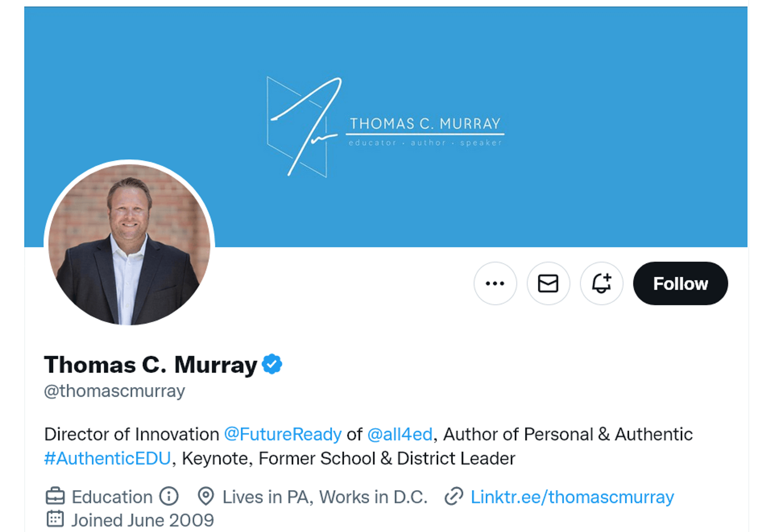Follow Thomas C. Murray
This screenshot has height=532, width=774.
[681, 283]
